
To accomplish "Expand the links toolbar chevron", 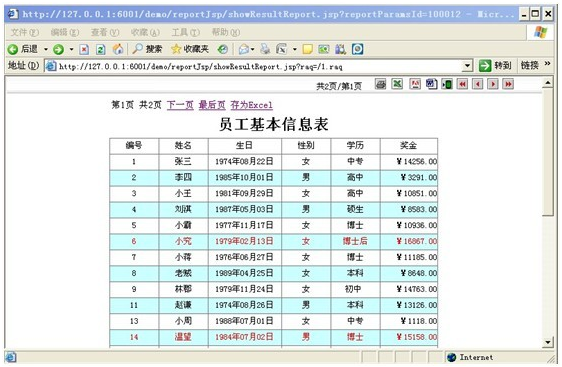I will 547,64.
